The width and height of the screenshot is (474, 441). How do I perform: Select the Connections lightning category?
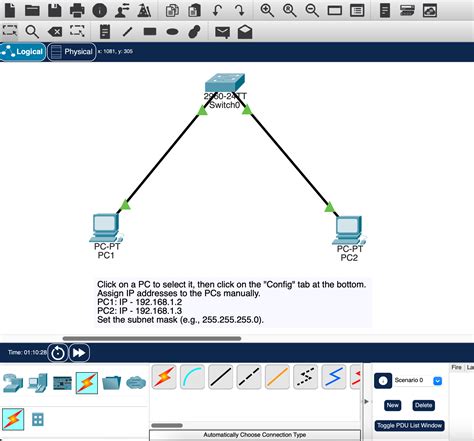coord(87,383)
